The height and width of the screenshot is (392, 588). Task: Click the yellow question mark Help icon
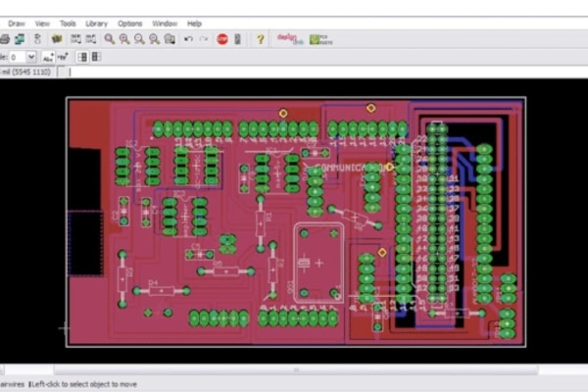pyautogui.click(x=261, y=39)
